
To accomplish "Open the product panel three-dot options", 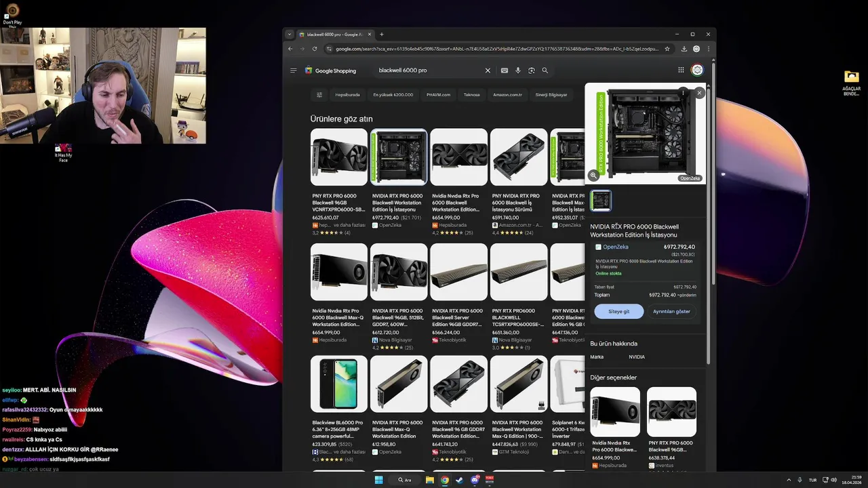I will tap(683, 92).
